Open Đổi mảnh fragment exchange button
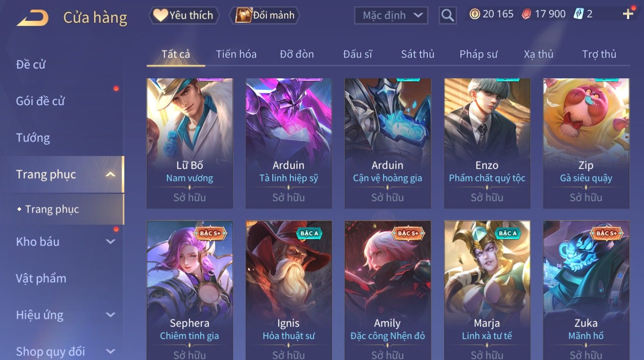Screen dimensions: 644x360 pyautogui.click(x=265, y=15)
